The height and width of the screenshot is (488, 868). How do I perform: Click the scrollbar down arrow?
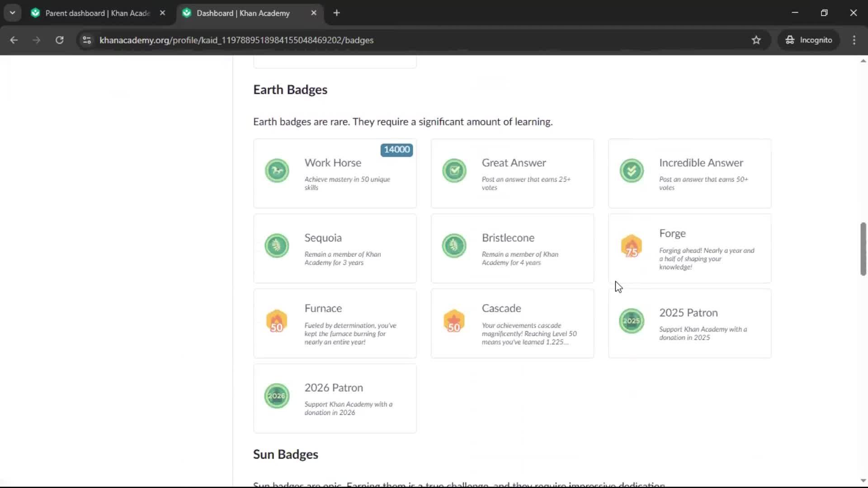[863, 481]
